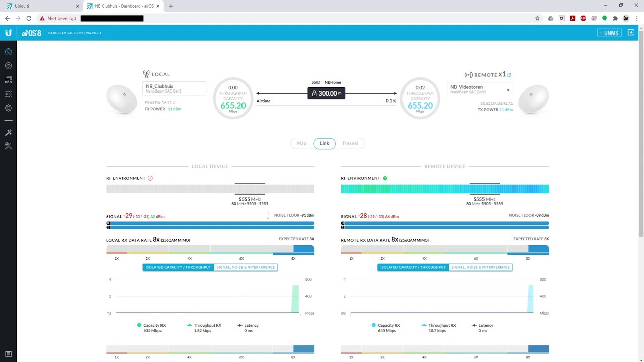Open the AdBlock Plus extension

(583, 18)
